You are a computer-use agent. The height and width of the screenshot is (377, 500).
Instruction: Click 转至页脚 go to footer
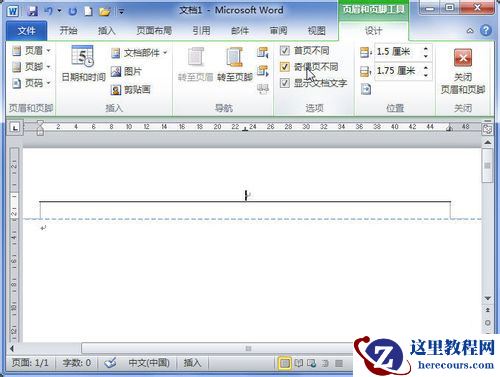pos(235,64)
